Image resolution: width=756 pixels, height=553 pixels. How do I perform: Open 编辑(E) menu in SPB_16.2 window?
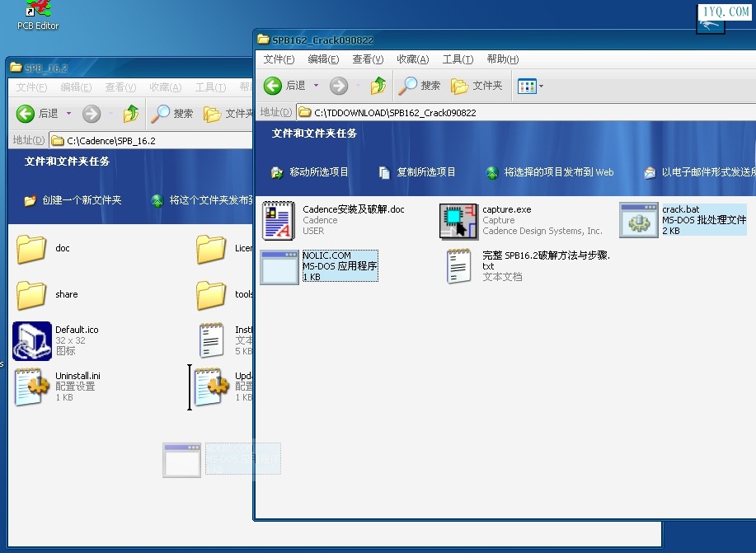coord(76,87)
